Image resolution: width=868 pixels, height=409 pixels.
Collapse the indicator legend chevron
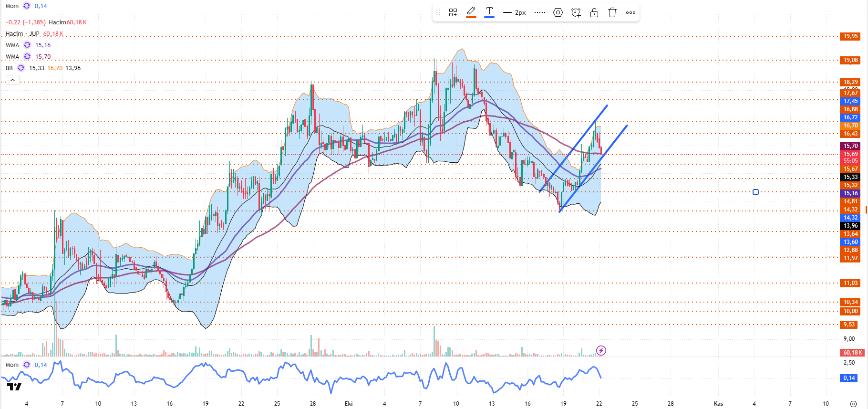[x=12, y=80]
